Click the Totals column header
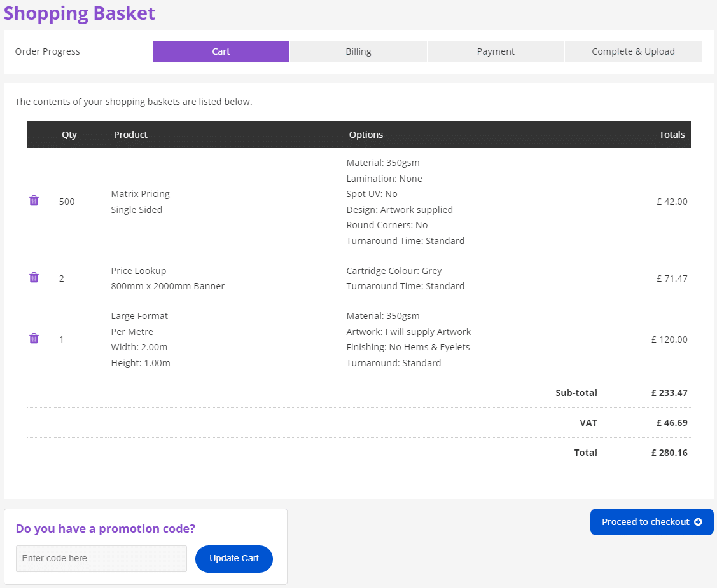Viewport: 717px width, 588px height. point(671,135)
